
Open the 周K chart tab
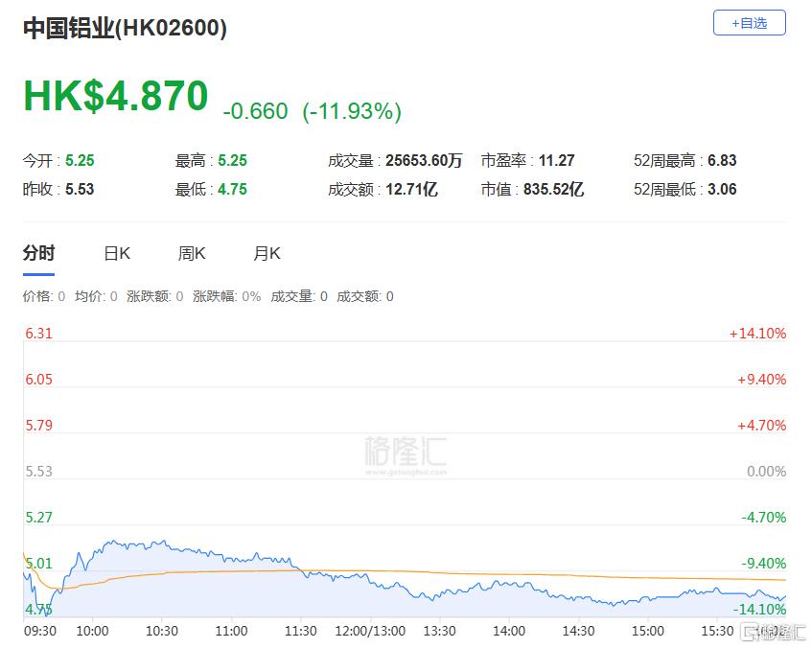click(192, 253)
